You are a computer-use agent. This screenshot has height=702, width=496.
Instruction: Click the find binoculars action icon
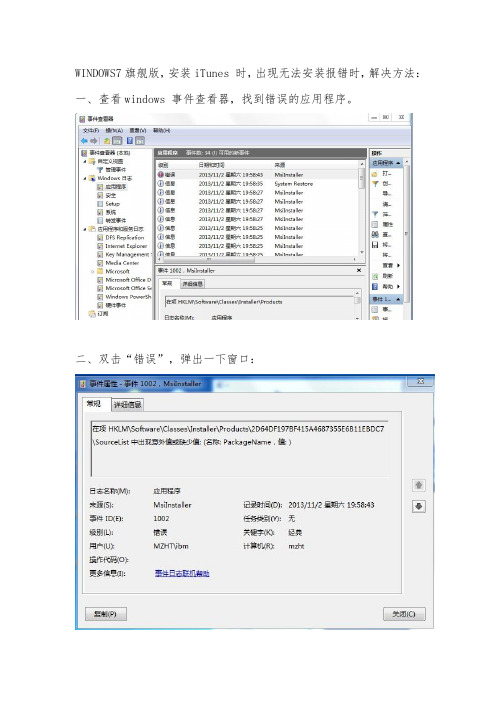click(375, 235)
